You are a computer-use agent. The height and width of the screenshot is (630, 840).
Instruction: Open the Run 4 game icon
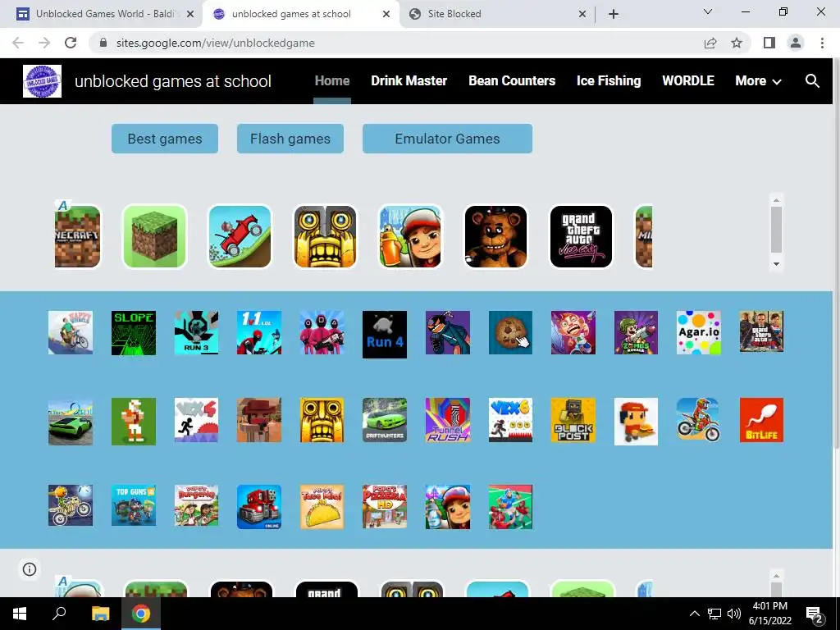click(x=385, y=335)
